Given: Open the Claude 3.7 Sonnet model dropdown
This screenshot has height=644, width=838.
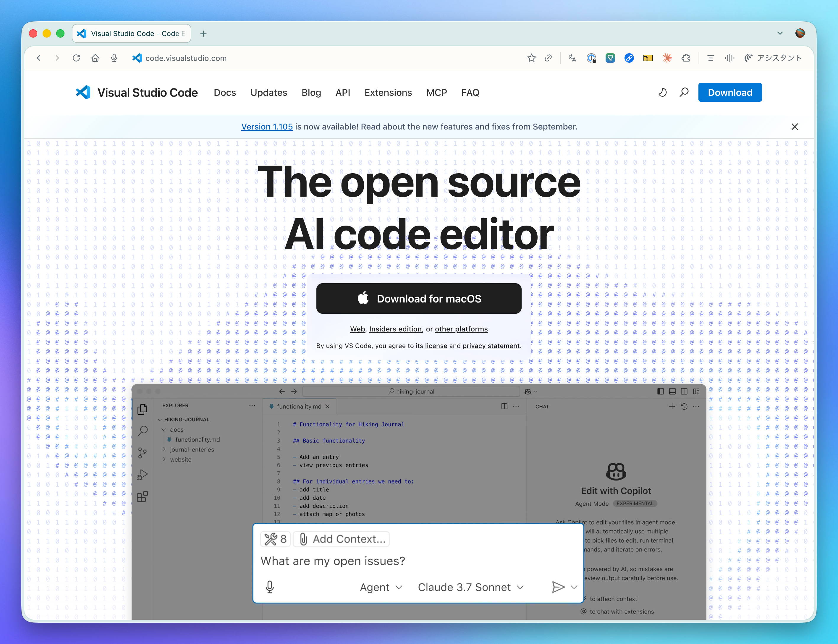Looking at the screenshot, I should (x=471, y=587).
